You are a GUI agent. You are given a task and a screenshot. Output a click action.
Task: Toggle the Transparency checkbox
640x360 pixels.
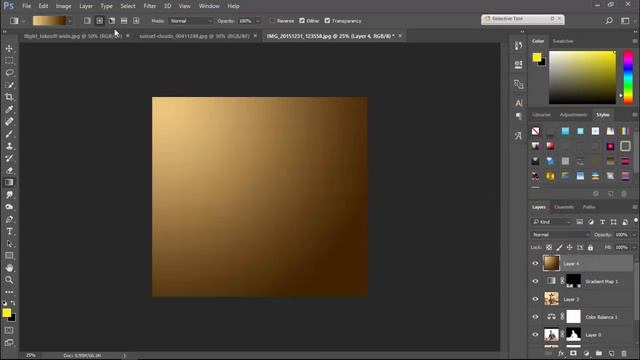tap(327, 21)
